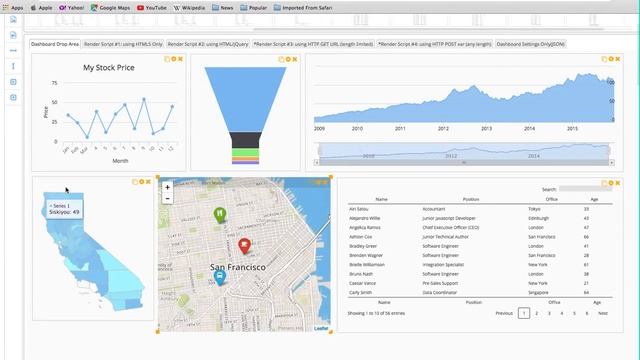Switch to Dashboard Drop Area tab

[55, 44]
